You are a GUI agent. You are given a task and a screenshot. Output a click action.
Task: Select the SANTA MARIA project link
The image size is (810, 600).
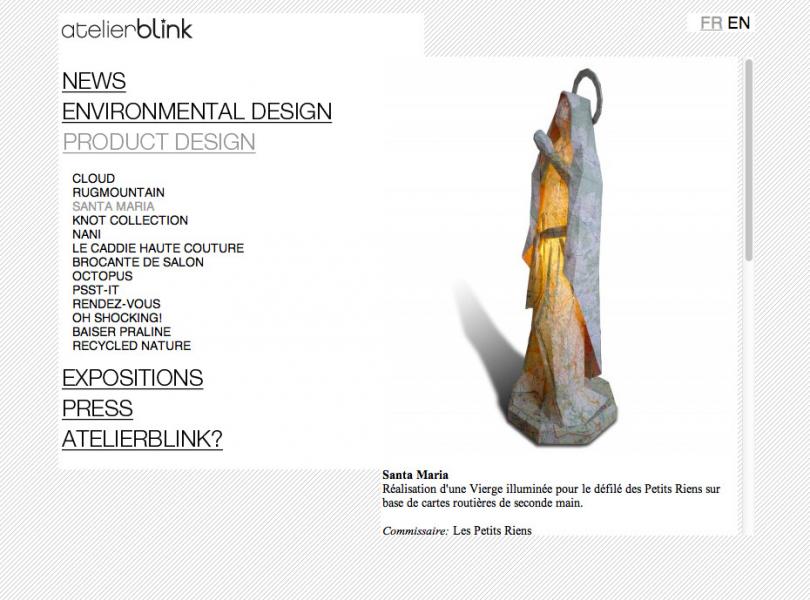click(x=113, y=206)
